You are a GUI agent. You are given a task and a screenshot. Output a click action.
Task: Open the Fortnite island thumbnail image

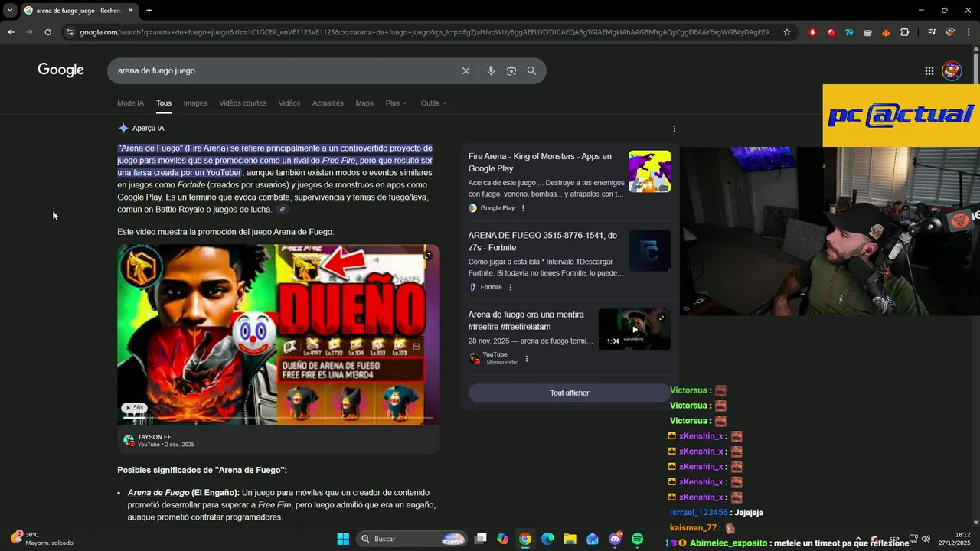[649, 250]
